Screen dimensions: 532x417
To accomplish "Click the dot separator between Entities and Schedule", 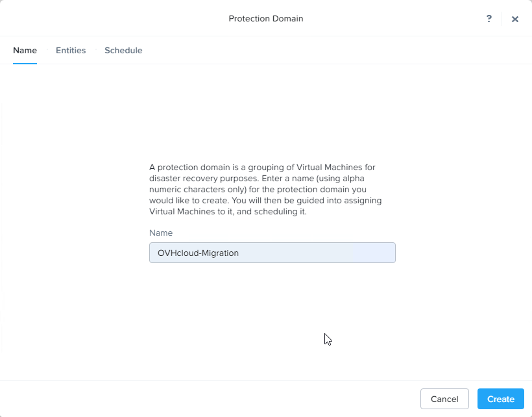I will pyautogui.click(x=96, y=49).
